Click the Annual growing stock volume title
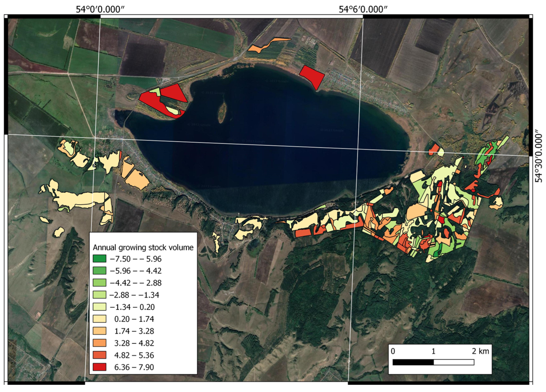Screen dimensions: 546x392 coord(143,248)
